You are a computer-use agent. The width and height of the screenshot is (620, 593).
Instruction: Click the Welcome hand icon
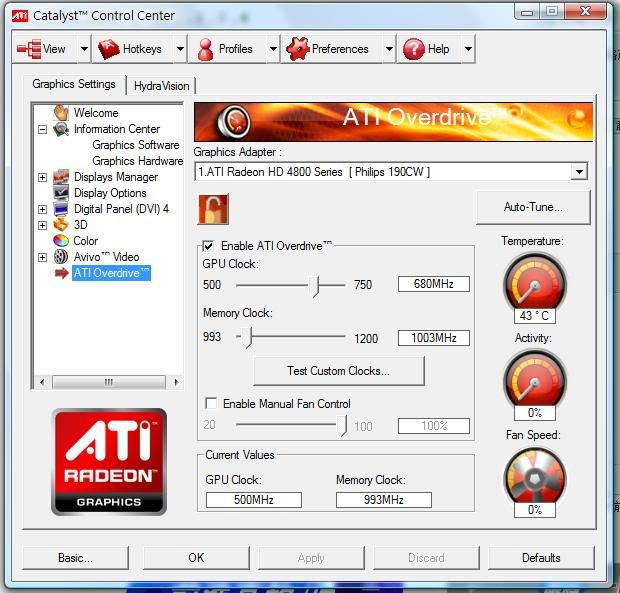coord(61,113)
